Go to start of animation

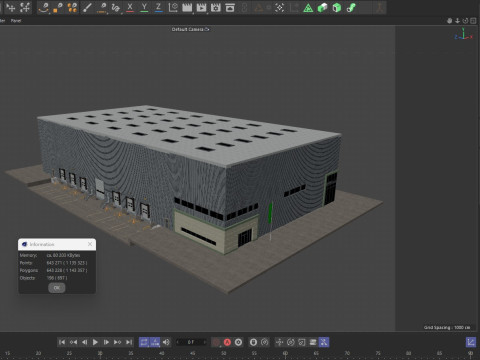coord(62,342)
